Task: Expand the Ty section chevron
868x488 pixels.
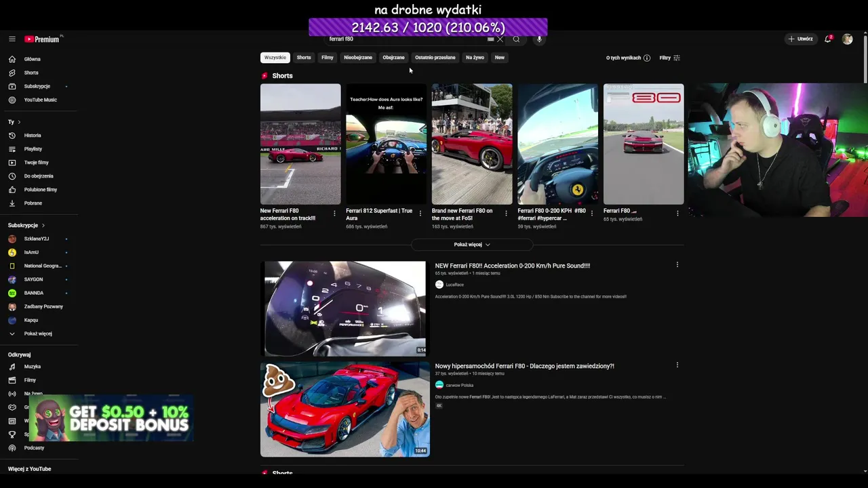Action: [x=19, y=122]
